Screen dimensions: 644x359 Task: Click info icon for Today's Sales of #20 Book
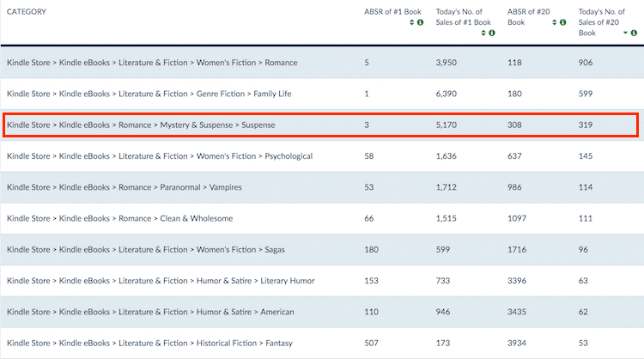(635, 33)
